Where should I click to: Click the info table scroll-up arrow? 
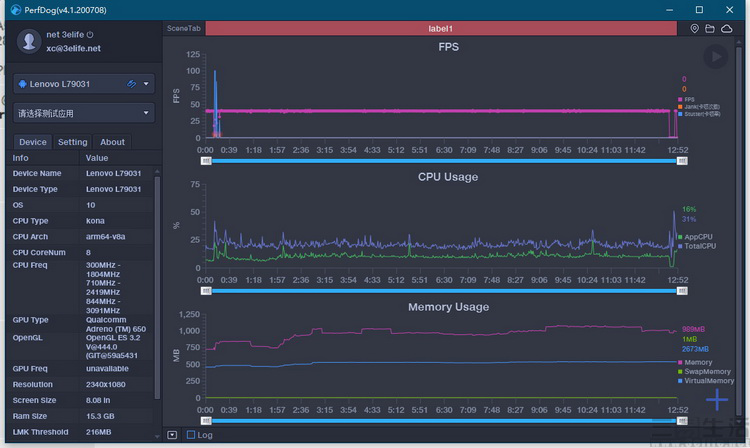click(x=157, y=171)
